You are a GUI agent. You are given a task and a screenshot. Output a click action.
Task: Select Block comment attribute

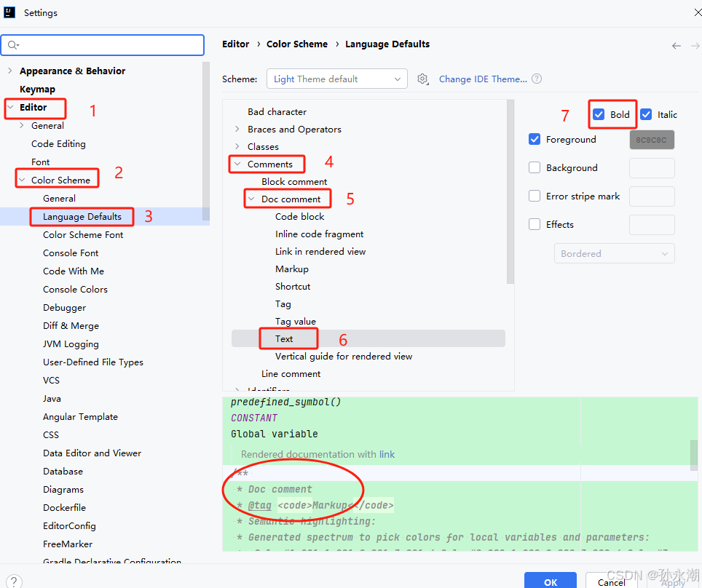294,181
